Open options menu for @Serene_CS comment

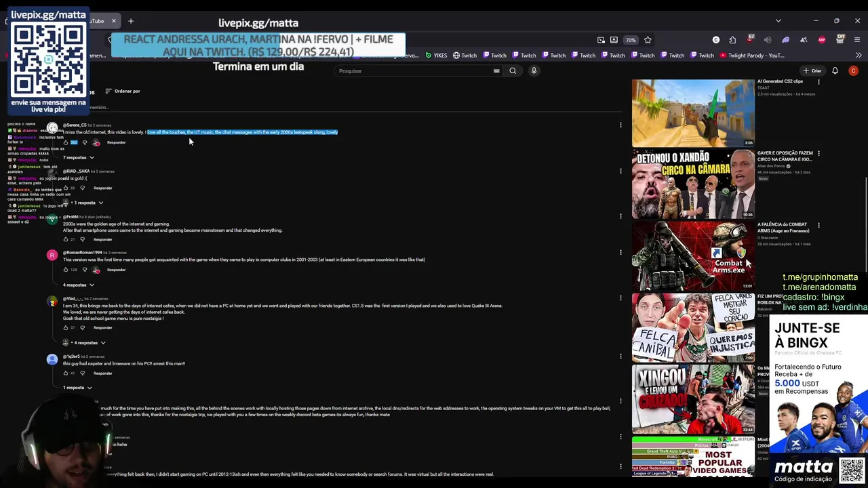point(620,125)
